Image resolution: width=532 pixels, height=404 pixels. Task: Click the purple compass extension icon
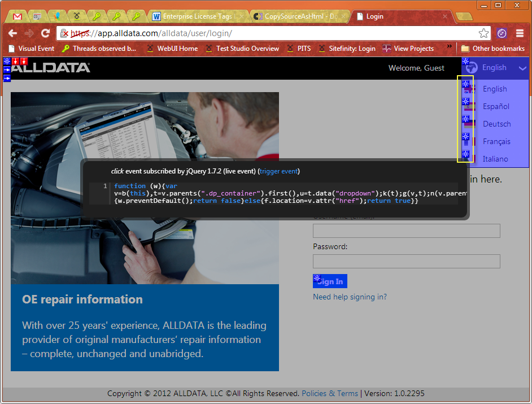click(x=502, y=33)
